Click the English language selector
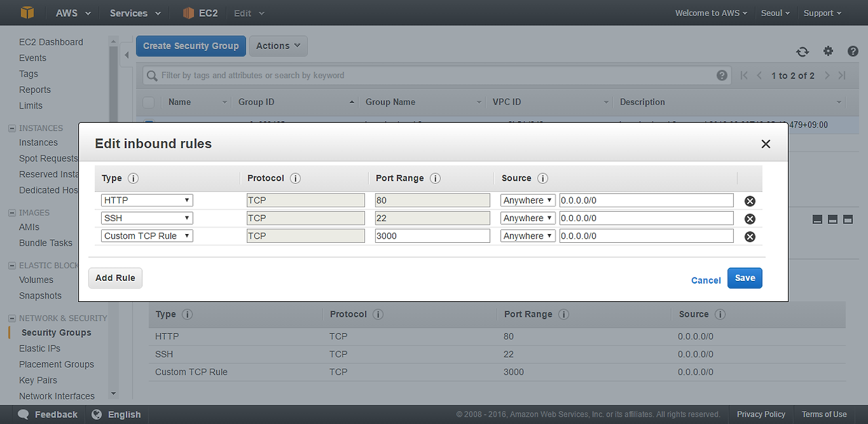The width and height of the screenshot is (868, 424). pos(124,415)
